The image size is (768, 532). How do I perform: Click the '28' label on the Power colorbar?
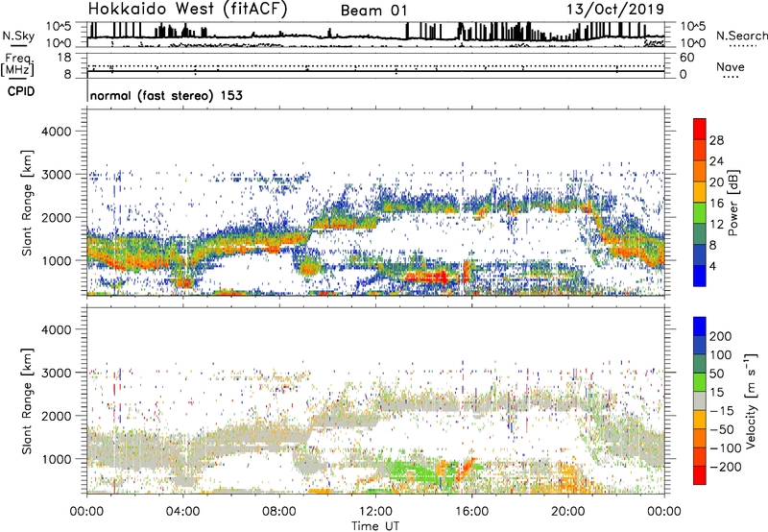[716, 140]
